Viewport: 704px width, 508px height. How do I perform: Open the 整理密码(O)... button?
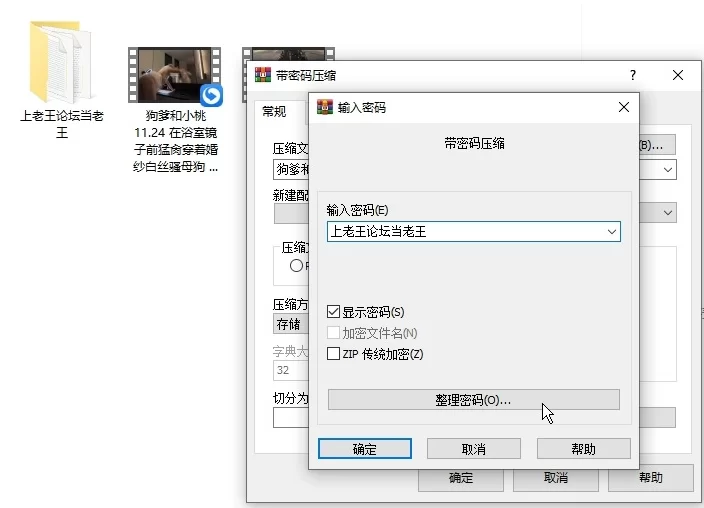[474, 400]
